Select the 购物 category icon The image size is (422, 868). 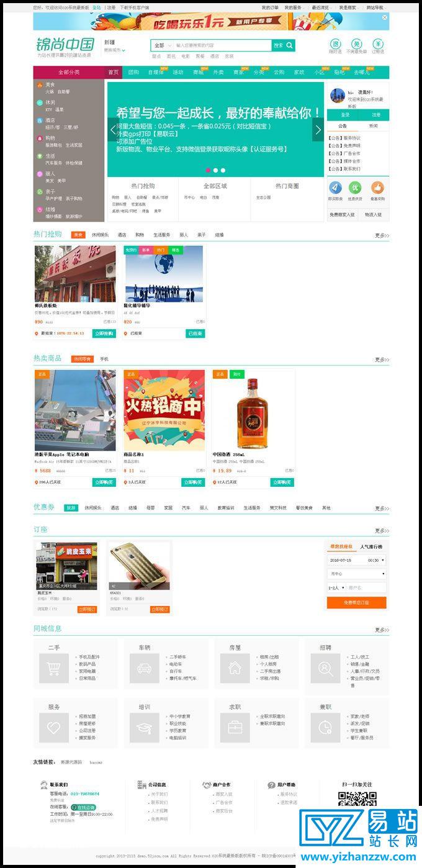[x=38, y=138]
